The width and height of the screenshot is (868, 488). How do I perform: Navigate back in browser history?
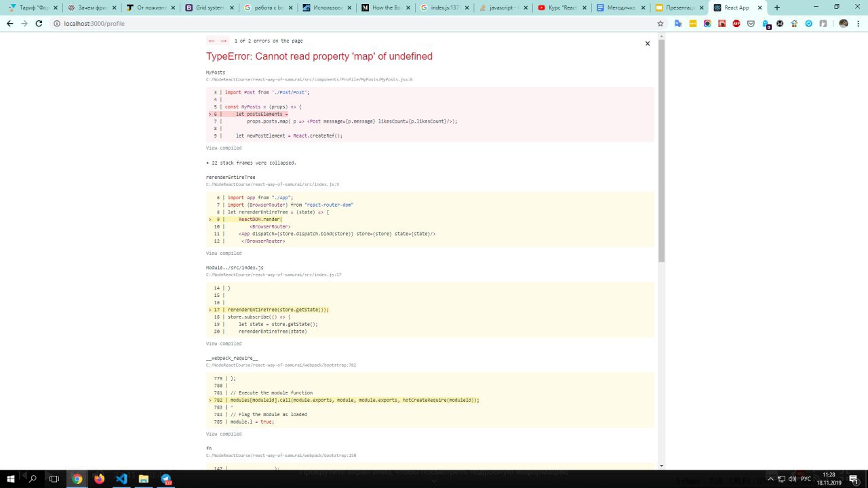9,23
